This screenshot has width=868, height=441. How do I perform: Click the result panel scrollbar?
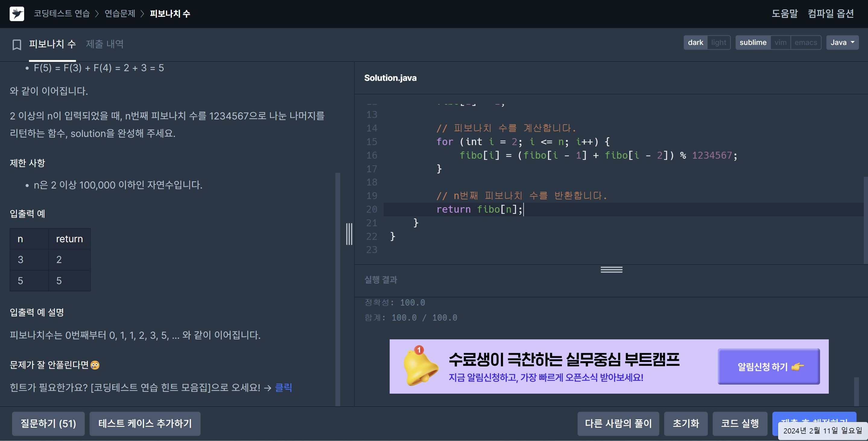pyautogui.click(x=856, y=392)
